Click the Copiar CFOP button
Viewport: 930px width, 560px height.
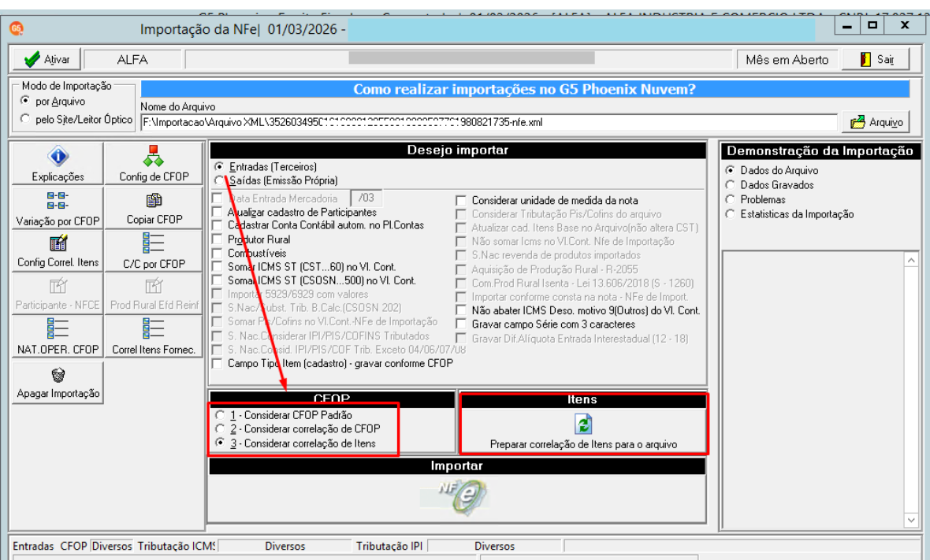pyautogui.click(x=154, y=207)
